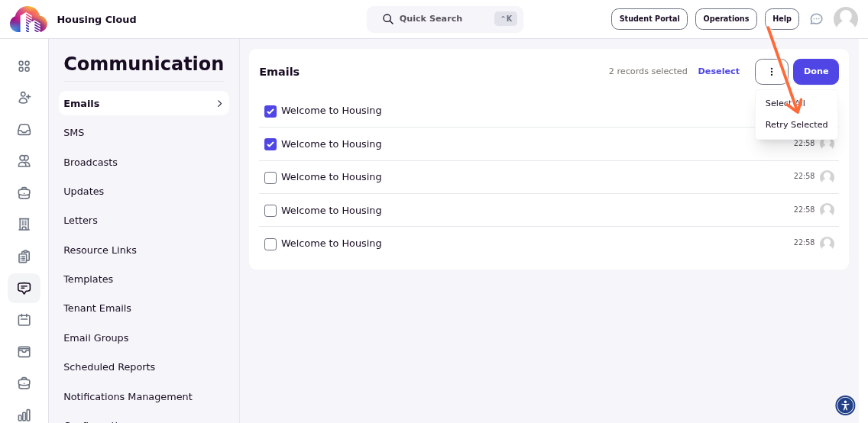Click the Operations button
The width and height of the screenshot is (868, 423).
point(726,19)
